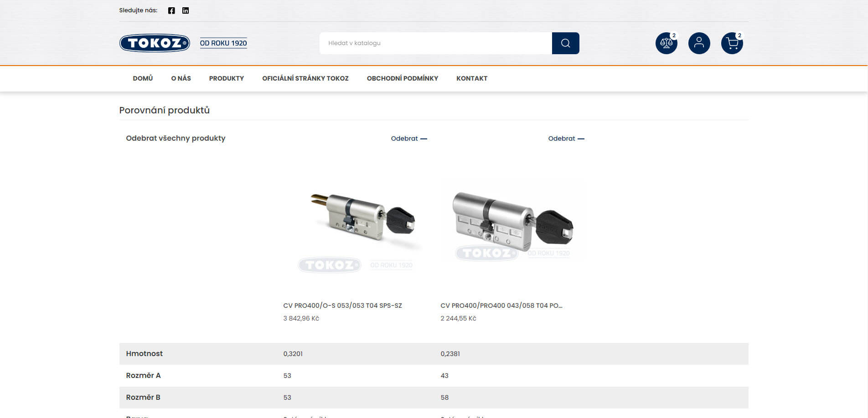Select Rozměr B value 58
This screenshot has height=418, width=868.
pyautogui.click(x=444, y=398)
